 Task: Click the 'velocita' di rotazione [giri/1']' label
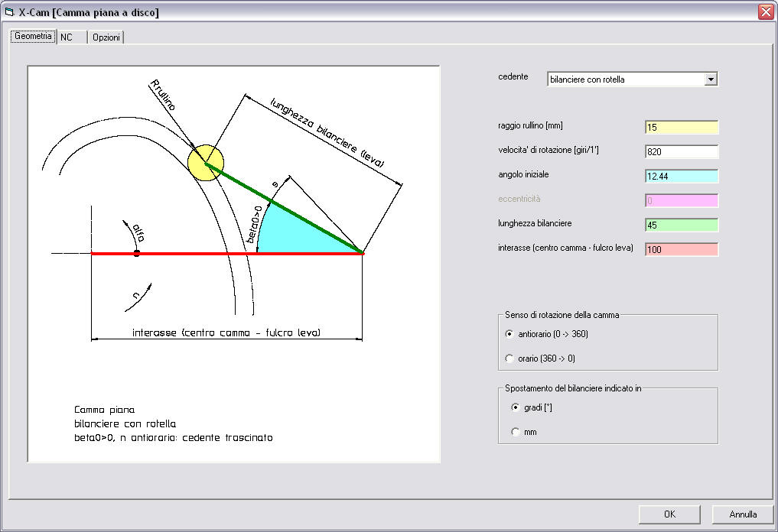(x=549, y=150)
